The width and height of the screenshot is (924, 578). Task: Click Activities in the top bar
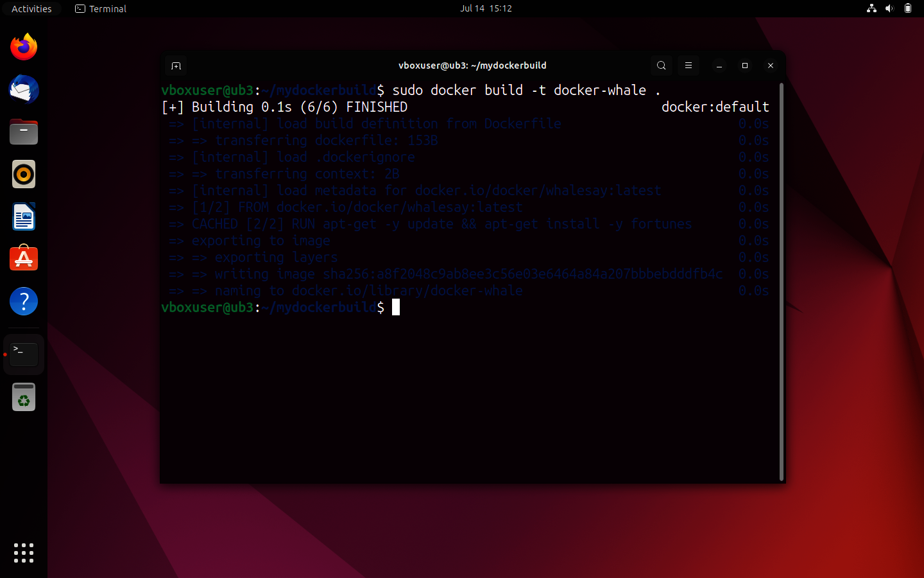[31, 8]
